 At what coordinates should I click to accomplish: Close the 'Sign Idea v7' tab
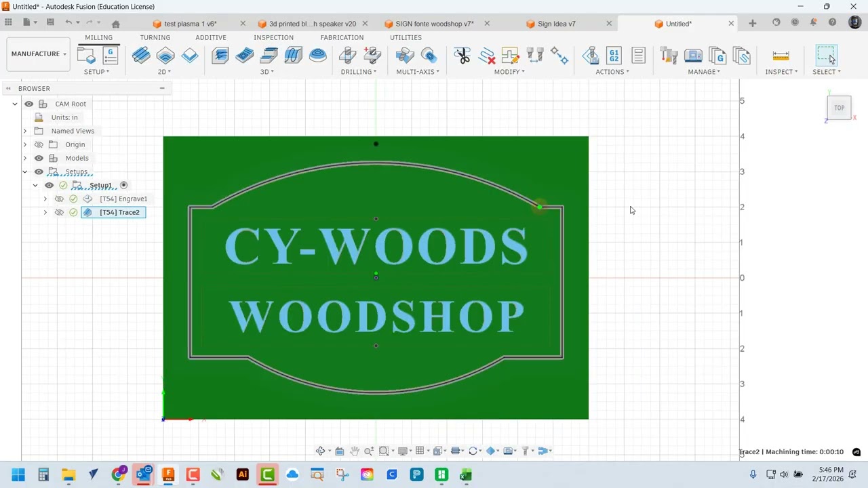click(x=609, y=24)
